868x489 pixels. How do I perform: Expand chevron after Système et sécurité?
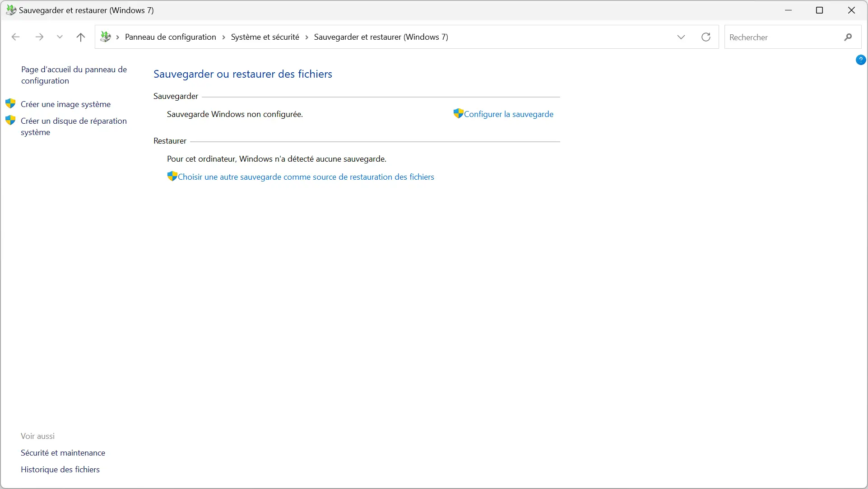[306, 37]
